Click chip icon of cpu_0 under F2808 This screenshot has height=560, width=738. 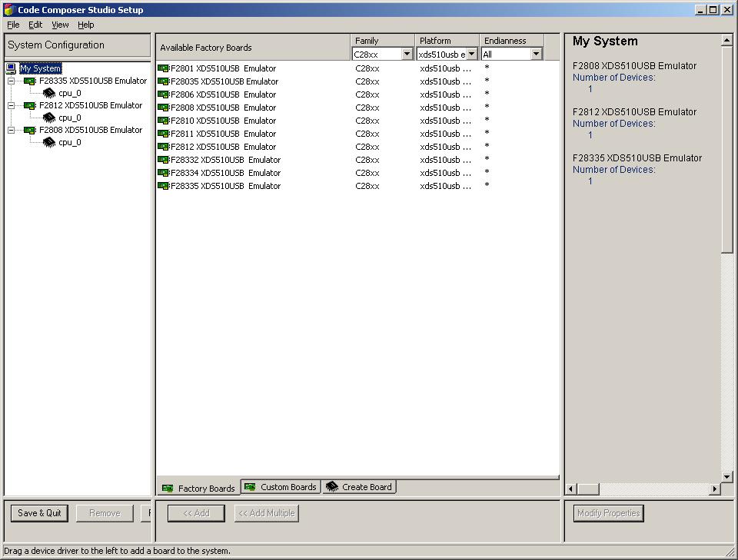(49, 142)
